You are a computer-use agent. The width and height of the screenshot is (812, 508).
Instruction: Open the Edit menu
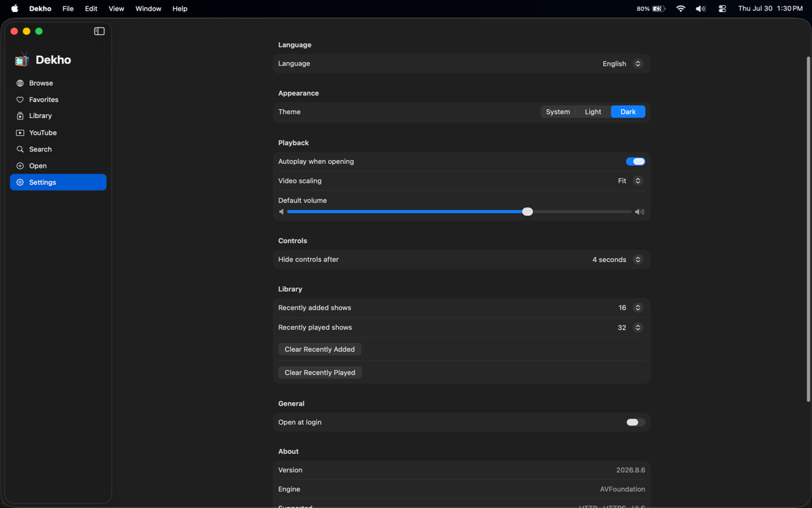(91, 9)
